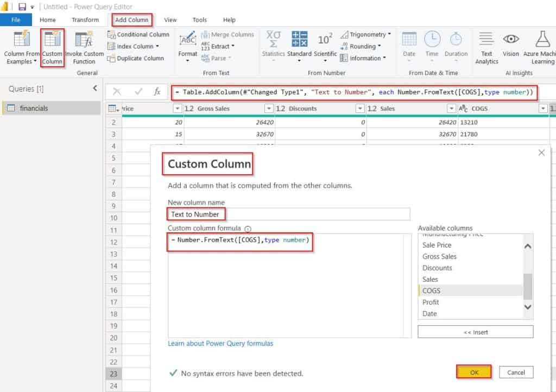This screenshot has width=556, height=392.
Task: Click Duplicate Column in ribbon
Action: point(136,58)
